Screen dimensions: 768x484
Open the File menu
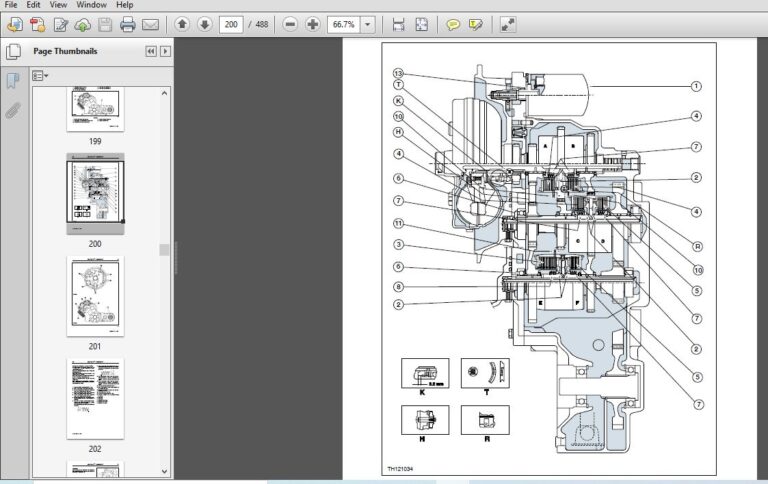(11, 5)
